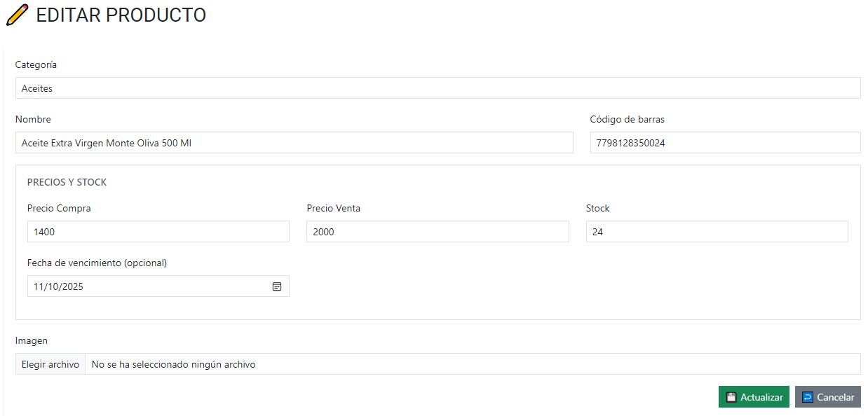Select the Precio Venta field showing 2000
This screenshot has width=868, height=416.
point(438,232)
